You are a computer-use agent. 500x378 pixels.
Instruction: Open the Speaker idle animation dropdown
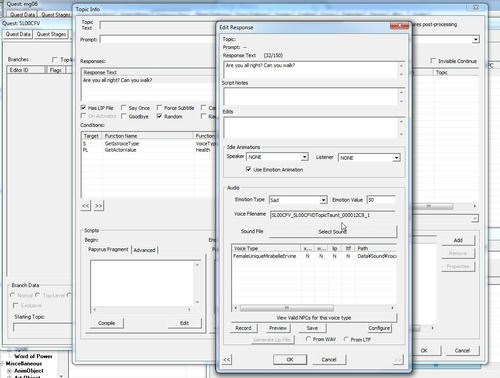(304, 157)
